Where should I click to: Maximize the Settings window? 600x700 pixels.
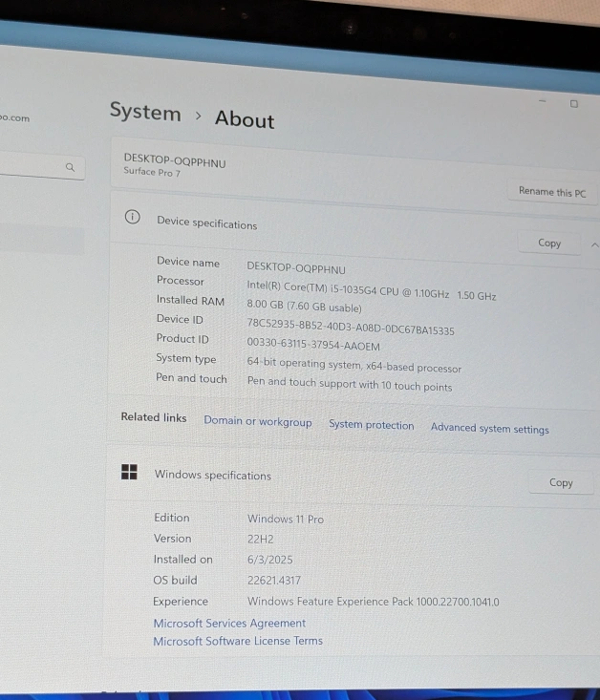point(574,104)
